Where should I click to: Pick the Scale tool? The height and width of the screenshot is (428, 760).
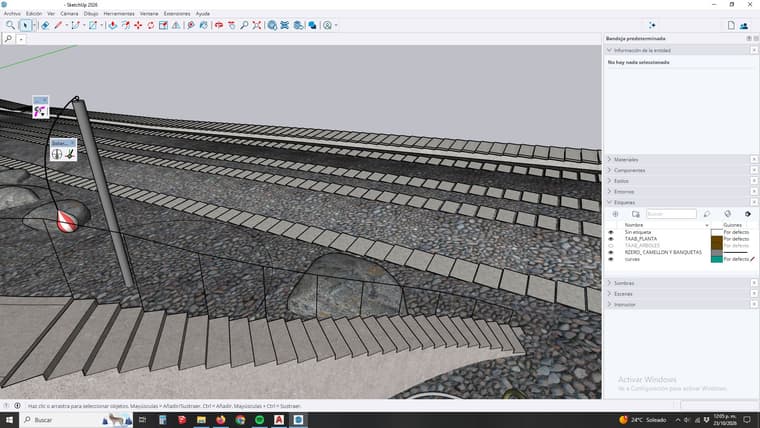[x=163, y=25]
